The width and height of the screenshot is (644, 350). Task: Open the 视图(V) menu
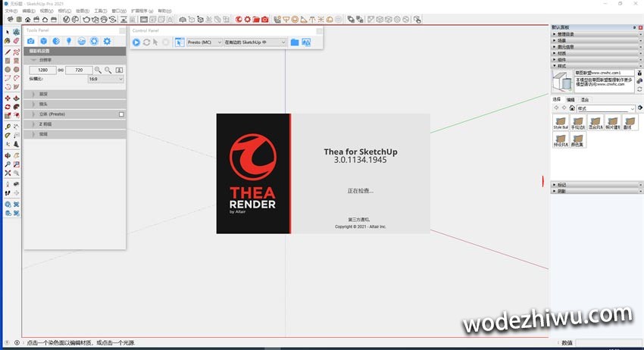[46, 11]
